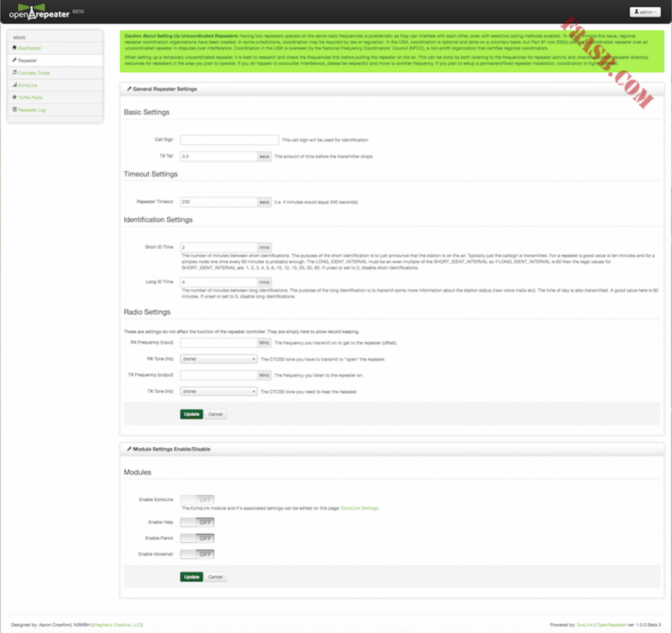The width and height of the screenshot is (672, 633).
Task: Click the green uncoordinated repeaters caution text
Action: tap(392, 51)
